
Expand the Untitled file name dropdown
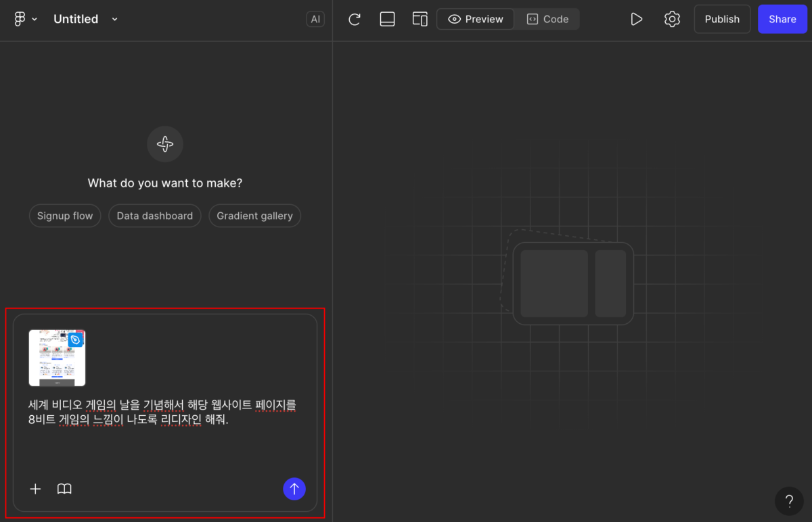tap(114, 19)
